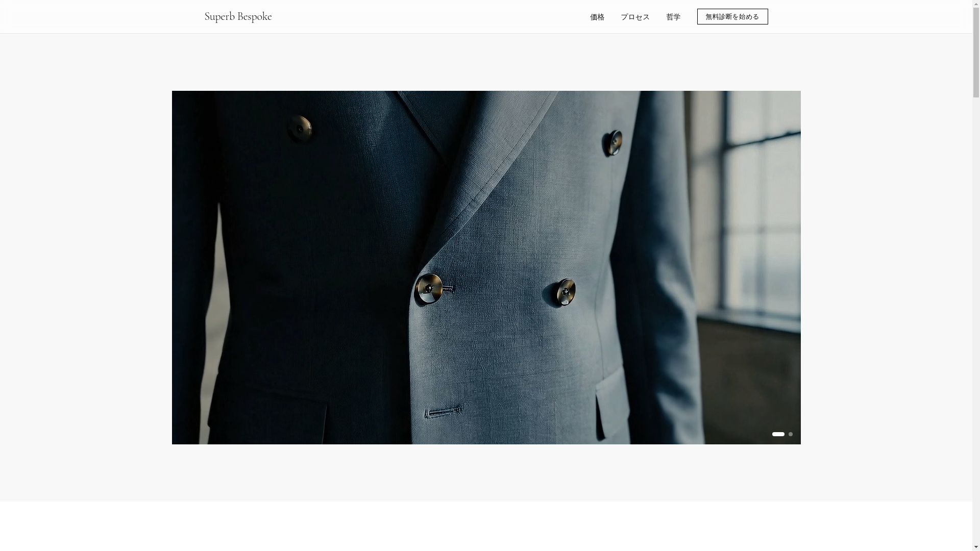The image size is (980, 551).
Task: Go to the プロセス section
Action: point(635,17)
